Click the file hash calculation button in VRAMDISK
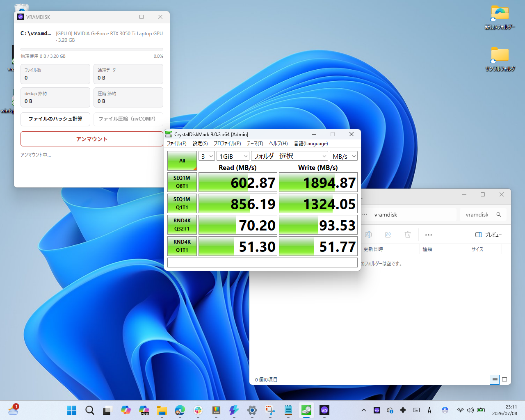This screenshot has height=420, width=525. (55, 119)
